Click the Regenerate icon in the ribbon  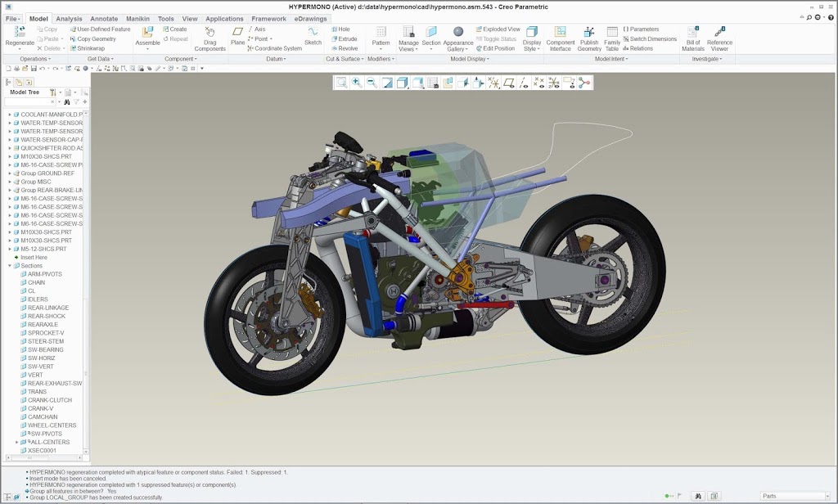pyautogui.click(x=20, y=33)
